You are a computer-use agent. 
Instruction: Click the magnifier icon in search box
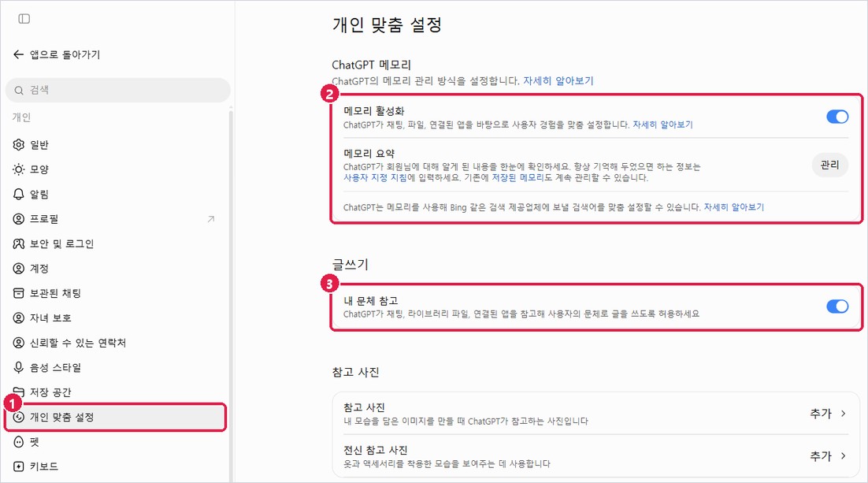pyautogui.click(x=19, y=91)
